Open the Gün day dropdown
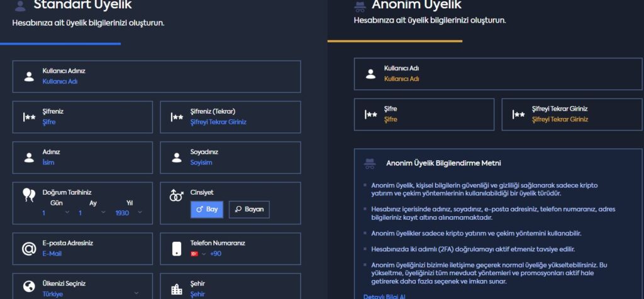 (x=56, y=213)
